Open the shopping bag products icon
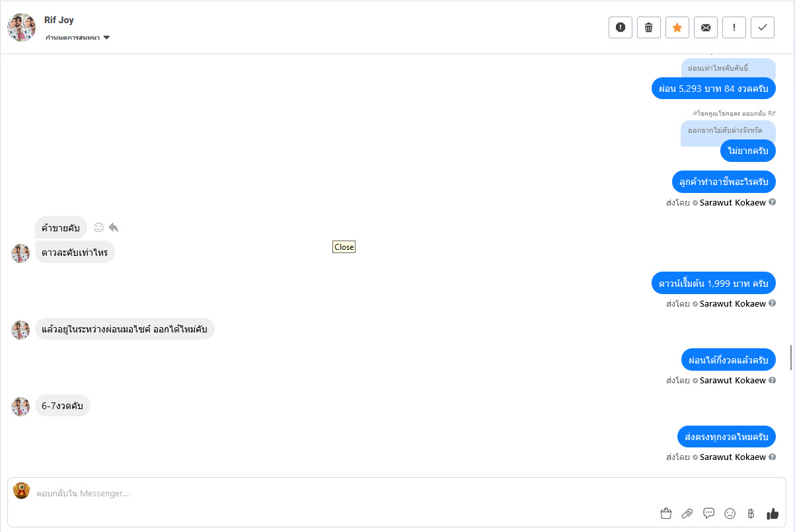This screenshot has width=795, height=532. pyautogui.click(x=665, y=513)
